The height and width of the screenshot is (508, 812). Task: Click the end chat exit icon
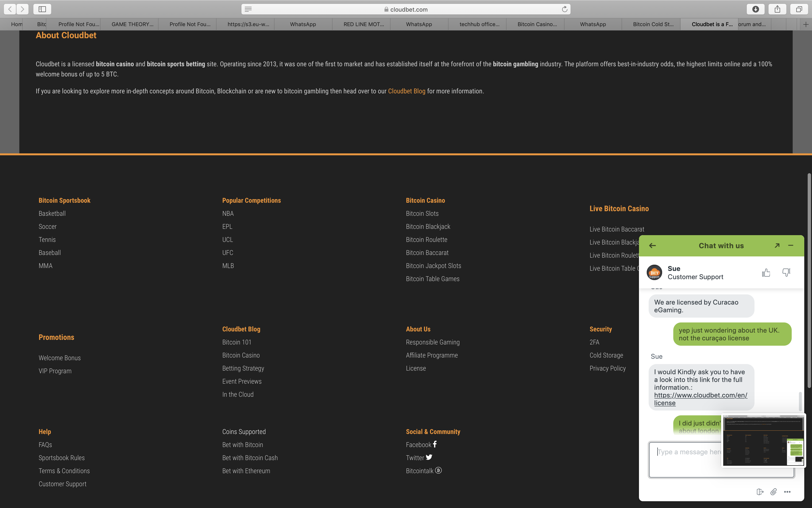pos(760,492)
